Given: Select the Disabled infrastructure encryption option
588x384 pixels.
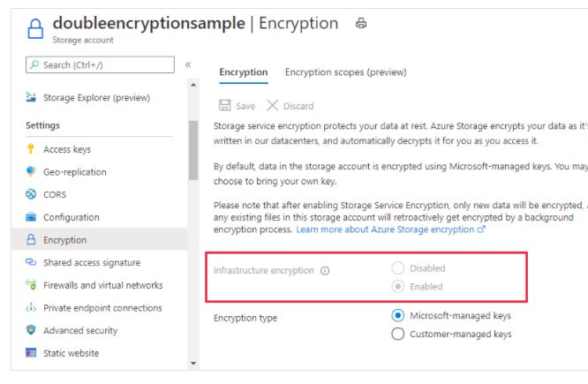Looking at the screenshot, I should click(397, 268).
